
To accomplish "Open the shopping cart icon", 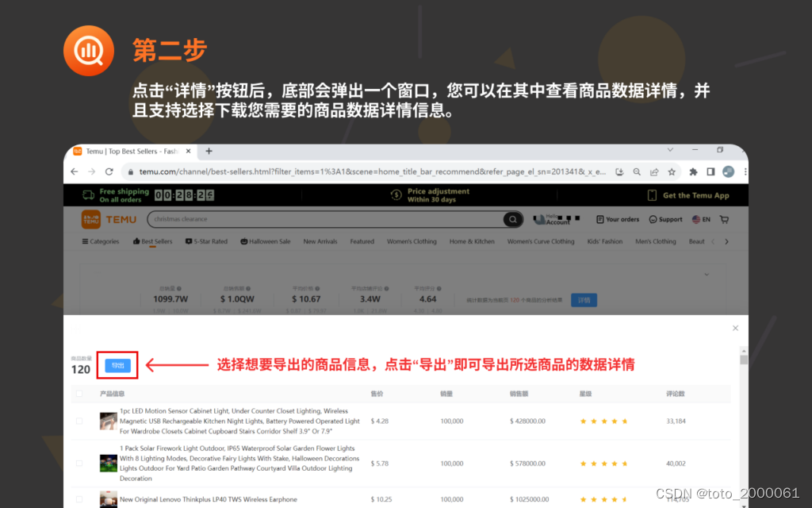I will pyautogui.click(x=724, y=219).
